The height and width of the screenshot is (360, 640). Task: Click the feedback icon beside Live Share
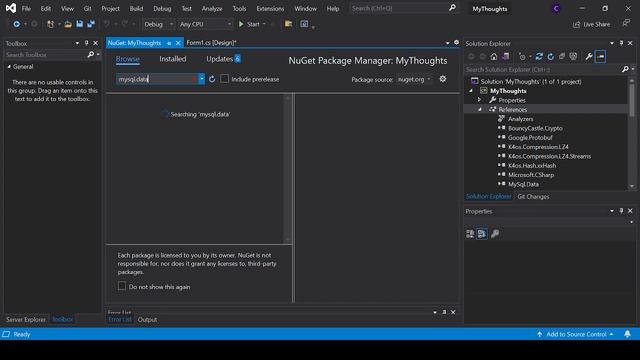[626, 24]
